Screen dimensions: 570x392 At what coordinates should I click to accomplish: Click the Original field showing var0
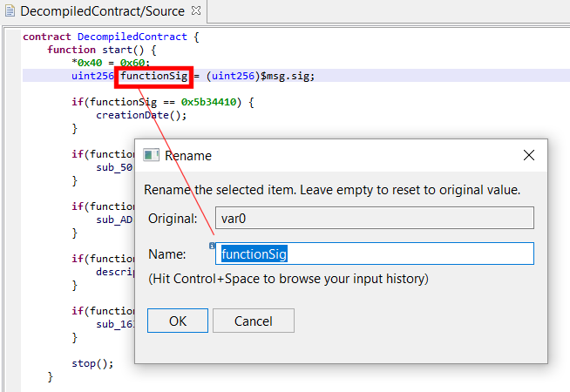click(x=375, y=218)
